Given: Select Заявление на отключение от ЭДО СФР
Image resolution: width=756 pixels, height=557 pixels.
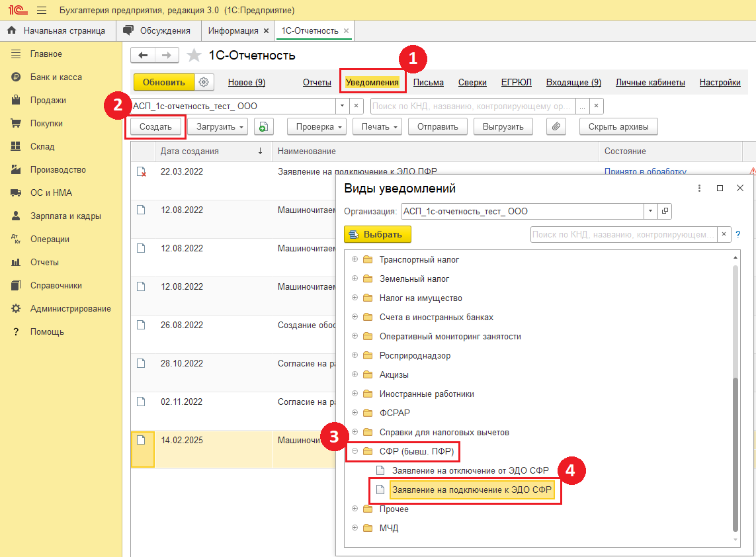Looking at the screenshot, I should coord(470,471).
